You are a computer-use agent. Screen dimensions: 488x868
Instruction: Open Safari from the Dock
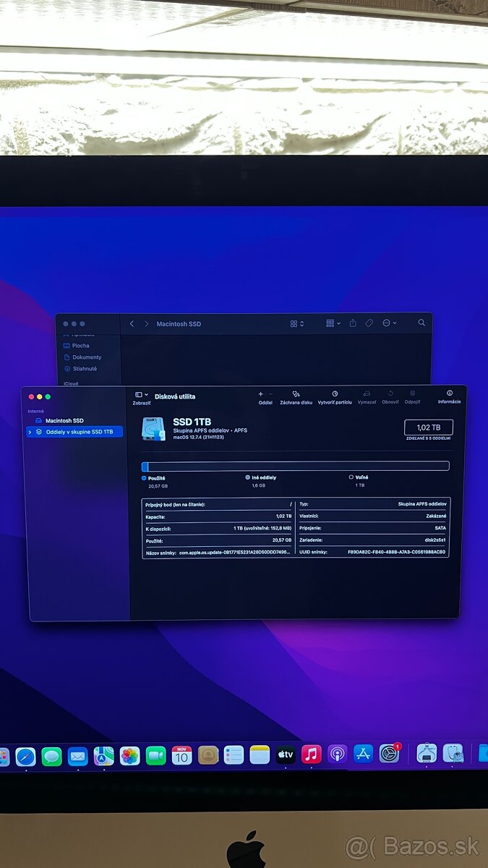(26, 756)
